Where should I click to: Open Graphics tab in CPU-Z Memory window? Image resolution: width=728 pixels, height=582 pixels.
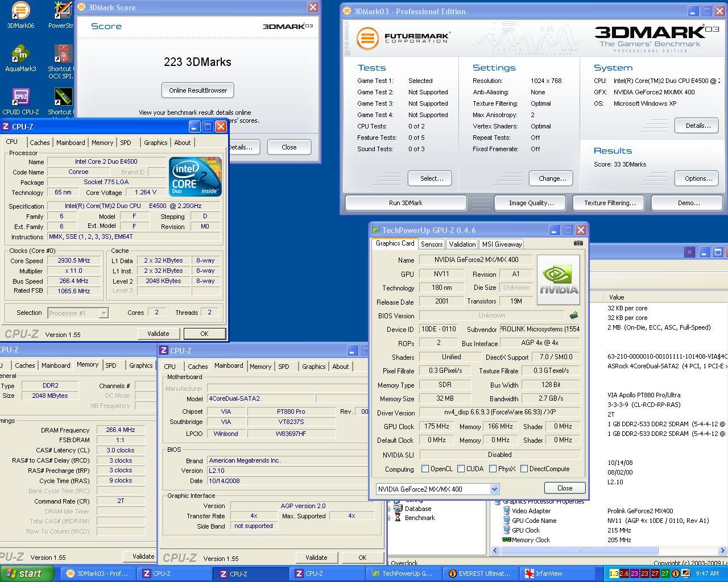(x=140, y=365)
